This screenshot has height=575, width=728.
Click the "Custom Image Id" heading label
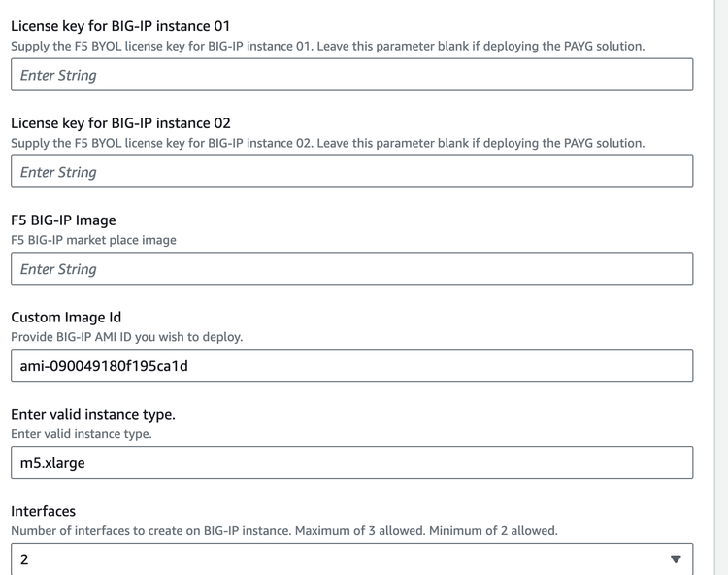[66, 317]
